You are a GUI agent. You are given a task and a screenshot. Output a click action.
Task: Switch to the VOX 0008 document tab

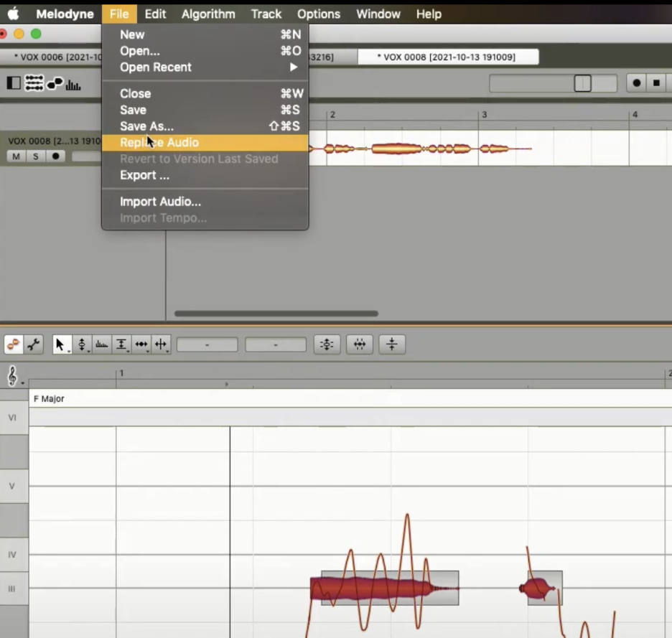click(448, 57)
